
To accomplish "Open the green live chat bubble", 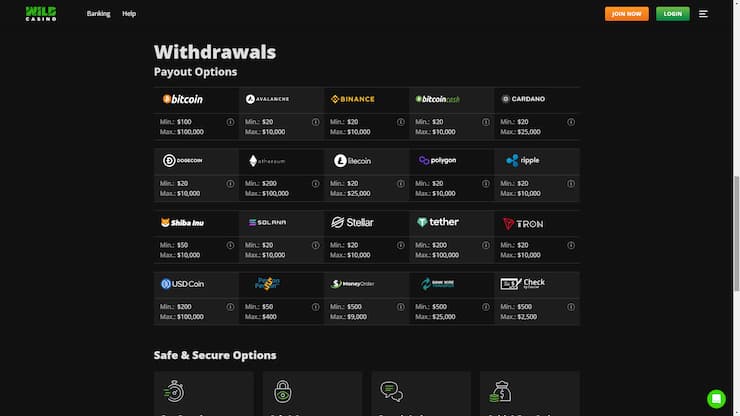I will [x=716, y=399].
